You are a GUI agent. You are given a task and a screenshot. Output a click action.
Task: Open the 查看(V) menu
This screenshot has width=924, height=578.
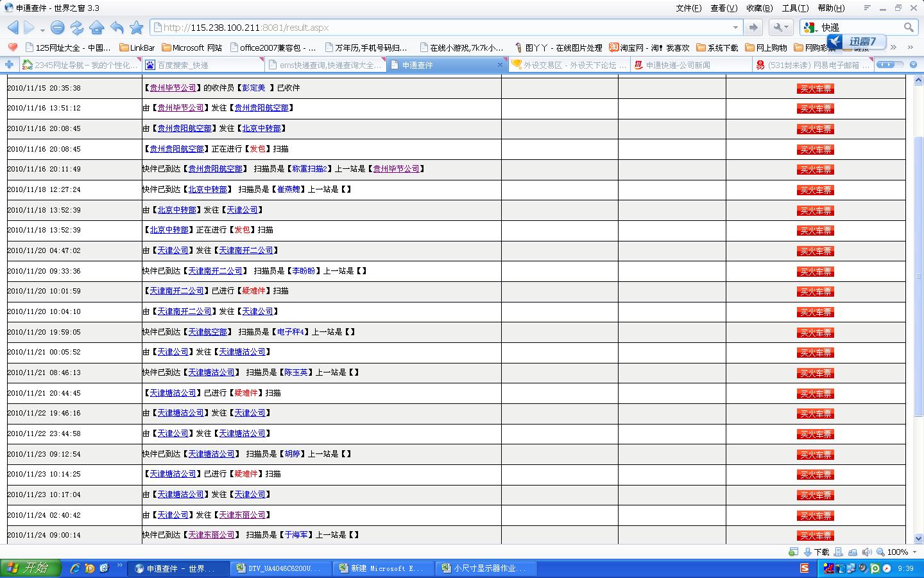coord(724,8)
